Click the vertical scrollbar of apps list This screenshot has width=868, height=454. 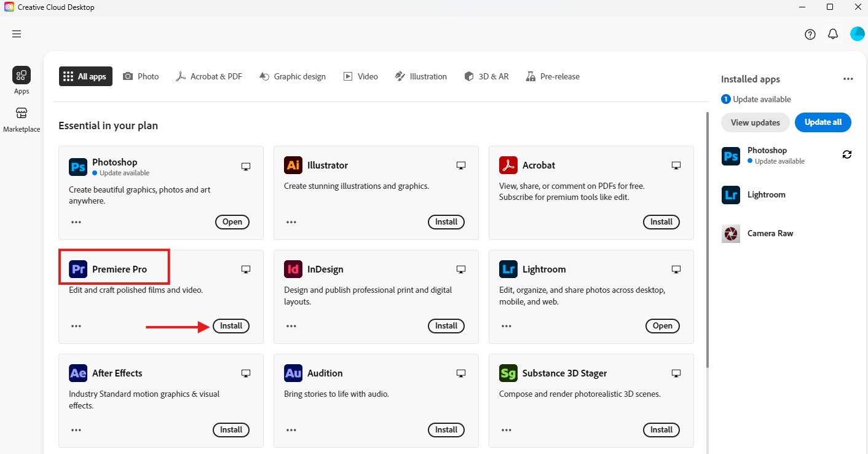[707, 240]
